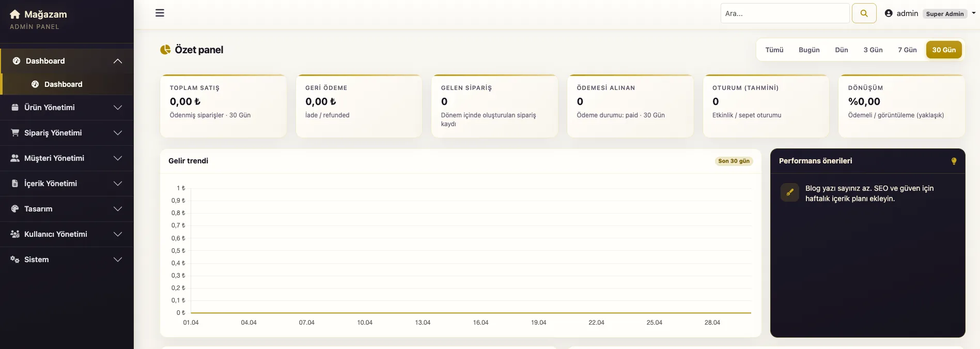Click the Gelen Sipariş stat card
Screen dimensions: 980x349
[x=494, y=106]
